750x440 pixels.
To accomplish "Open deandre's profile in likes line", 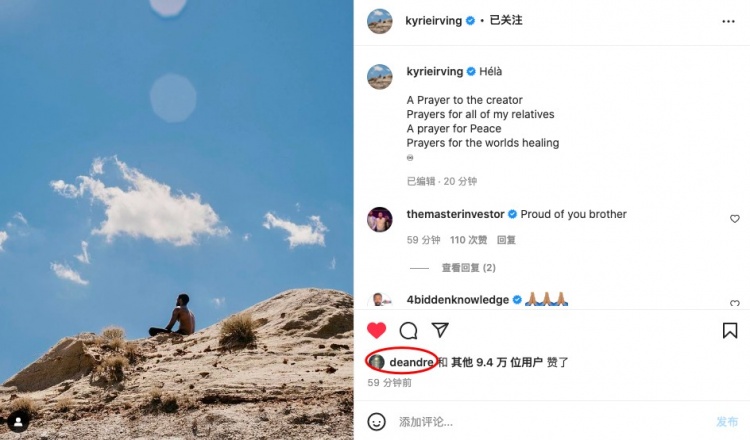I will click(411, 363).
